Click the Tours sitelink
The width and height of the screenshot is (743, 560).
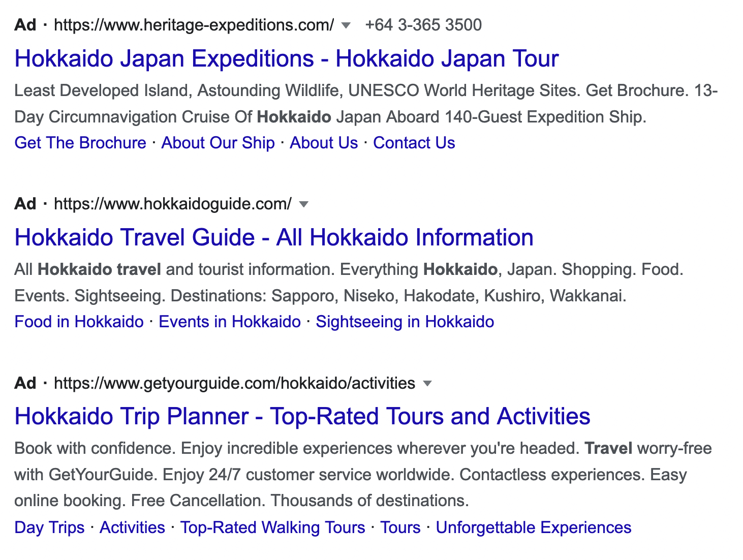400,527
